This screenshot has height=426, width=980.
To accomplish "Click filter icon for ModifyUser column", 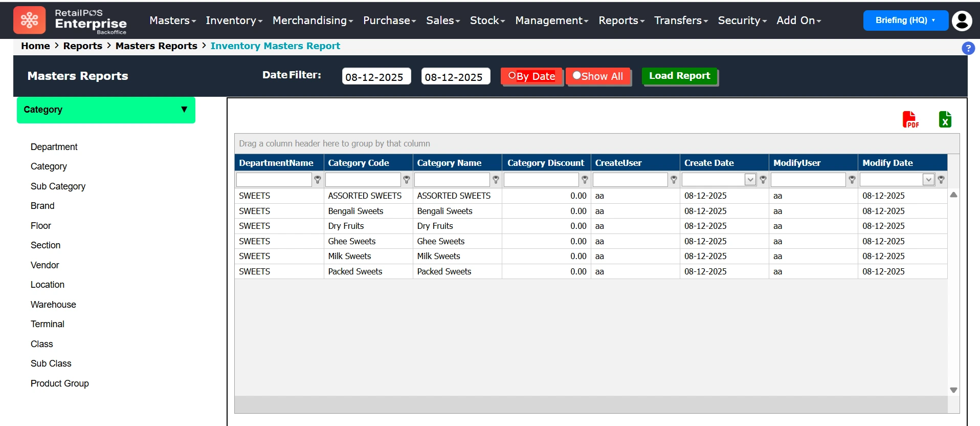I will pos(852,180).
